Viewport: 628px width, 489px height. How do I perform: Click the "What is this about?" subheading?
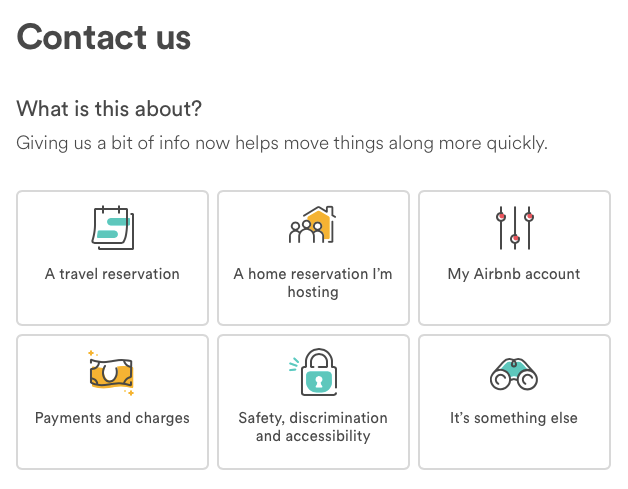pos(117,107)
